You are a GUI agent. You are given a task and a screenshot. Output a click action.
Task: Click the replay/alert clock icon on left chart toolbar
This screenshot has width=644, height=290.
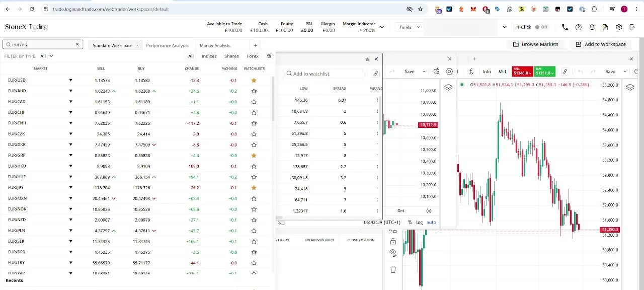point(436,71)
